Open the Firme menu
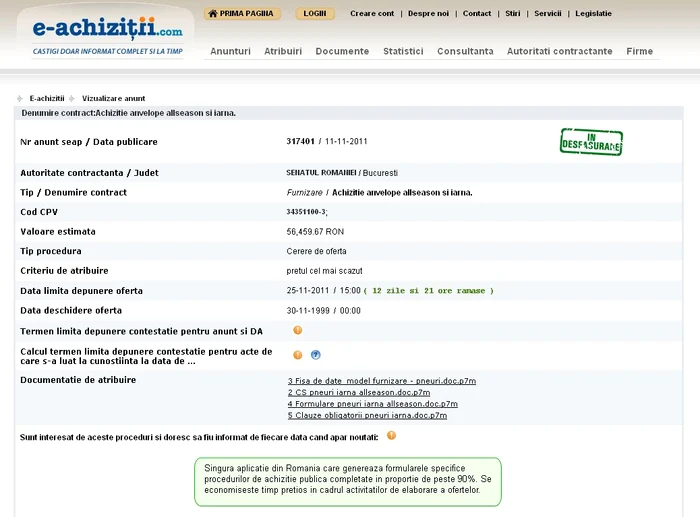Screen dimensions: 700x517 (639, 51)
